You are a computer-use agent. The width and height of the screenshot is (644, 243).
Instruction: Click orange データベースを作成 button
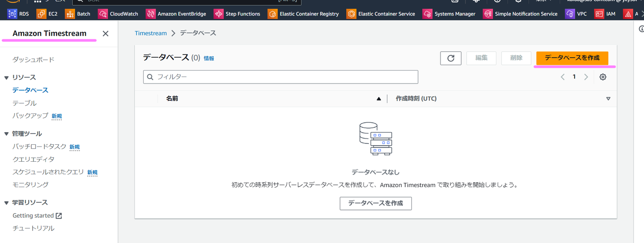[x=572, y=58]
